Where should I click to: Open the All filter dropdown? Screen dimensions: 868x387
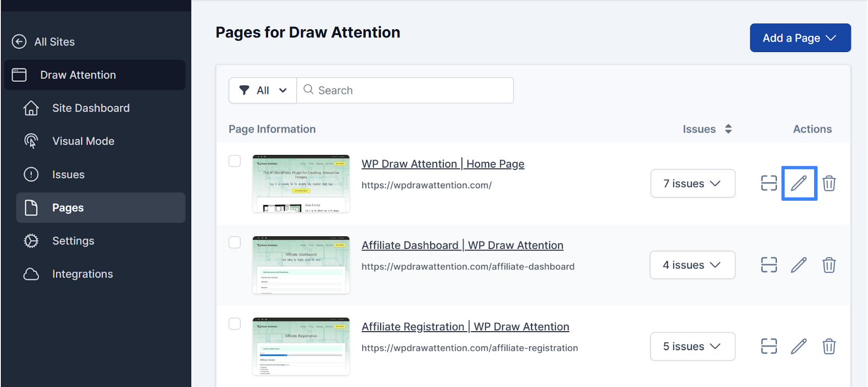tap(263, 90)
